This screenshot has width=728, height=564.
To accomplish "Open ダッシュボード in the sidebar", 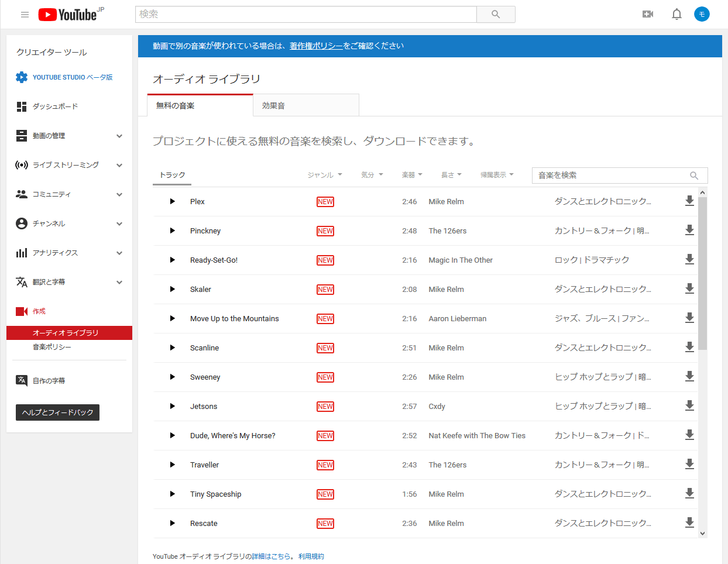I will pyautogui.click(x=55, y=106).
